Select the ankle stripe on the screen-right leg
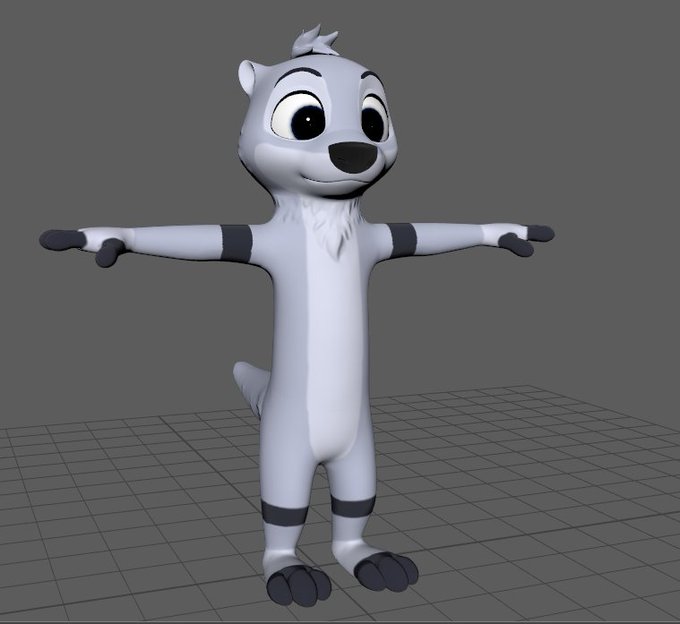The image size is (680, 624). (x=353, y=506)
